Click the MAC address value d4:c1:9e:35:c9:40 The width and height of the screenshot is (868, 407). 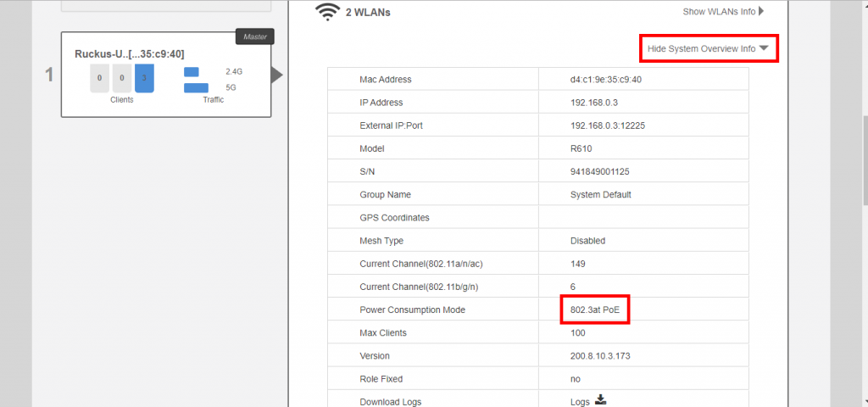tap(605, 80)
